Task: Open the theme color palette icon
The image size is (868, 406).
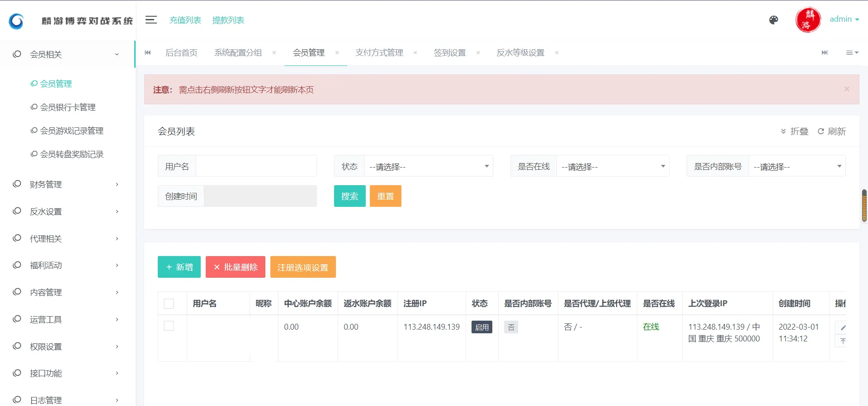Action: [774, 20]
